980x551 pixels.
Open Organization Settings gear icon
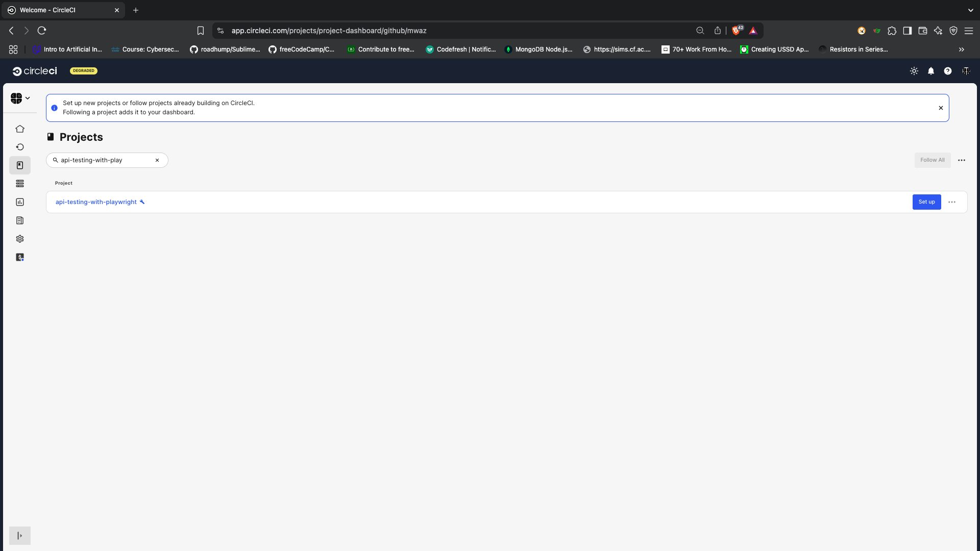[x=20, y=239]
